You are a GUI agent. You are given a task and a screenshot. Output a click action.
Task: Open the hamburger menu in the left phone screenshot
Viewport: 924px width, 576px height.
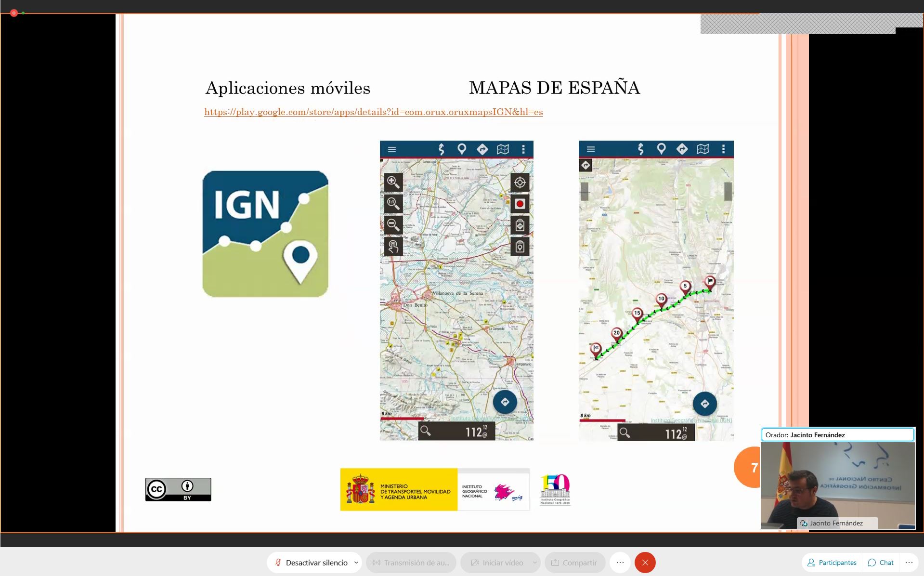click(x=392, y=149)
